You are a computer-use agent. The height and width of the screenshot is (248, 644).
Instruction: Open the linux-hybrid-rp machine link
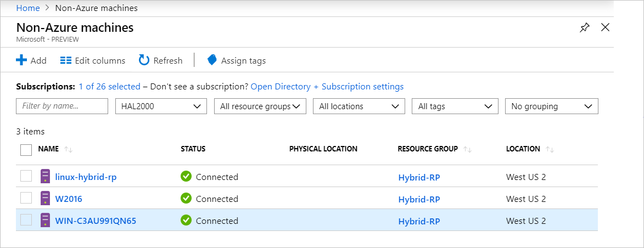86,177
